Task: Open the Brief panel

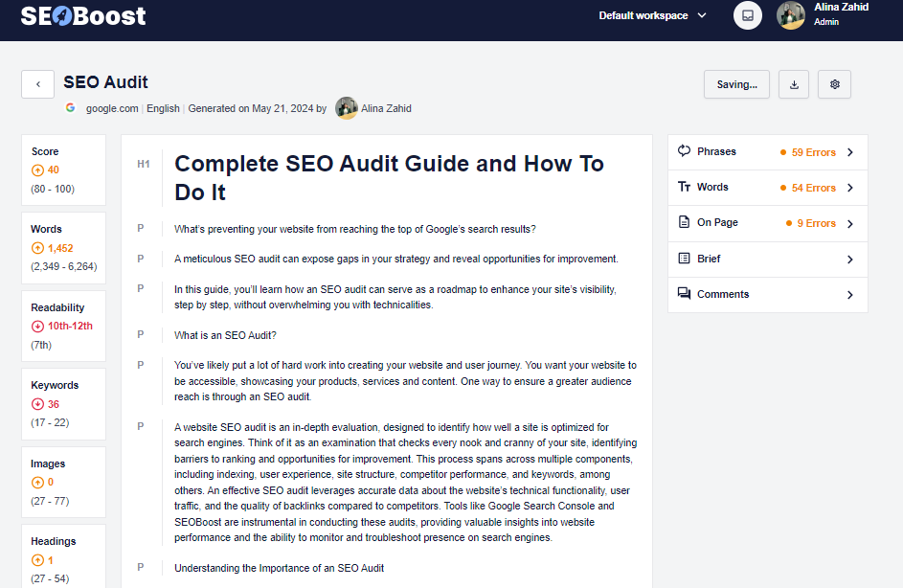Action: (768, 260)
